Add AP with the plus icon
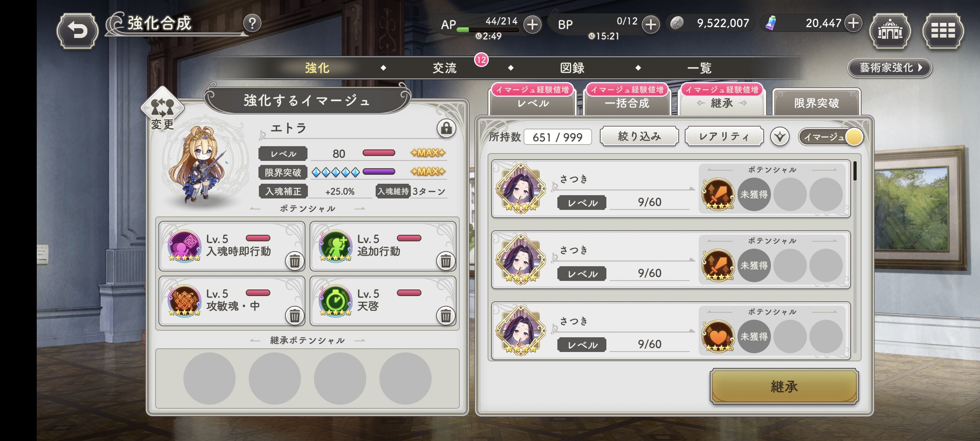The width and height of the screenshot is (980, 441). 532,25
